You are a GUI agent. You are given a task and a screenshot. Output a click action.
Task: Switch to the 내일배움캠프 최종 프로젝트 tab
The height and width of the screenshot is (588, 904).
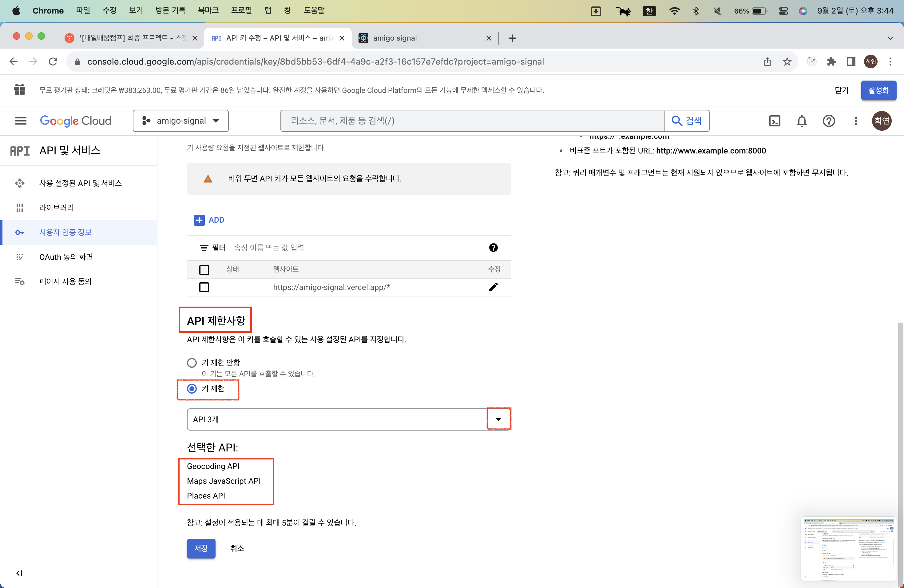coord(131,38)
